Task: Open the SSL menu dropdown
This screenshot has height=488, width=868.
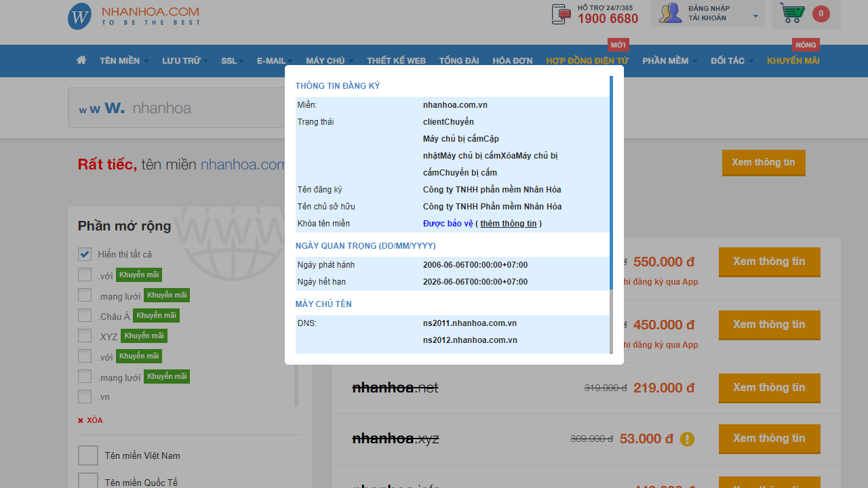Action: pyautogui.click(x=232, y=61)
